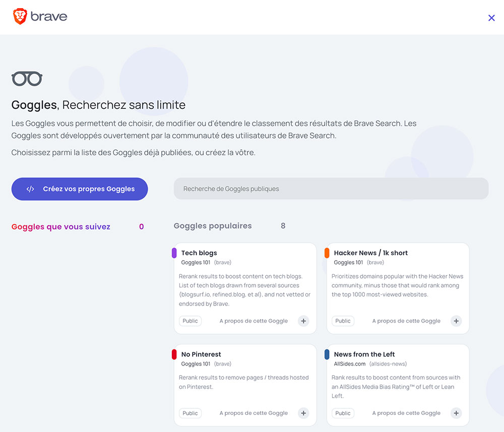Click Goggles 101 author on No Pinterest
This screenshot has height=432, width=504.
tap(196, 364)
